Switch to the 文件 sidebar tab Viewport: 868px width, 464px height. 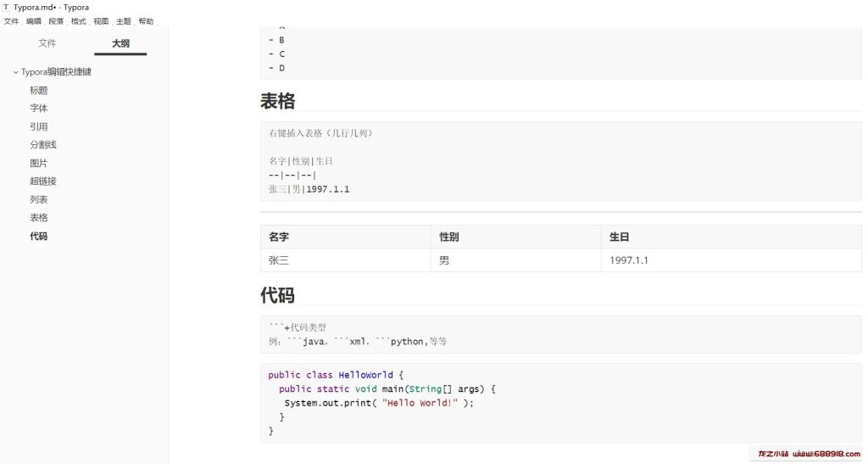[47, 43]
